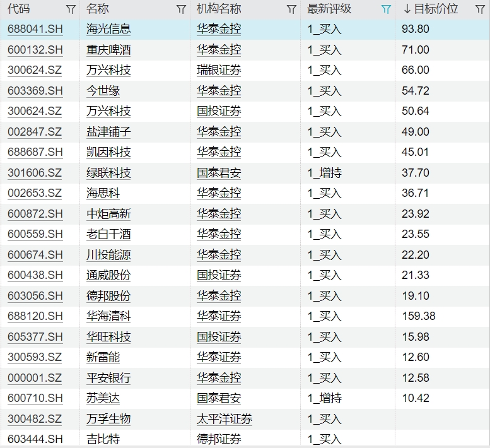Image resolution: width=490 pixels, height=448 pixels.
Task: Open active filter on 最新评级 column
Action: coord(386,9)
